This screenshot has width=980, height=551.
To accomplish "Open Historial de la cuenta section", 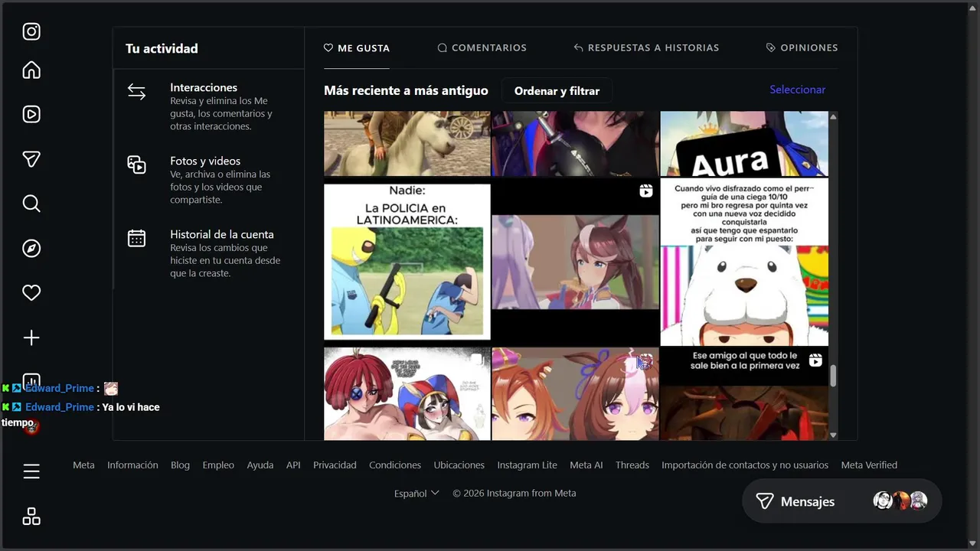I will point(208,253).
